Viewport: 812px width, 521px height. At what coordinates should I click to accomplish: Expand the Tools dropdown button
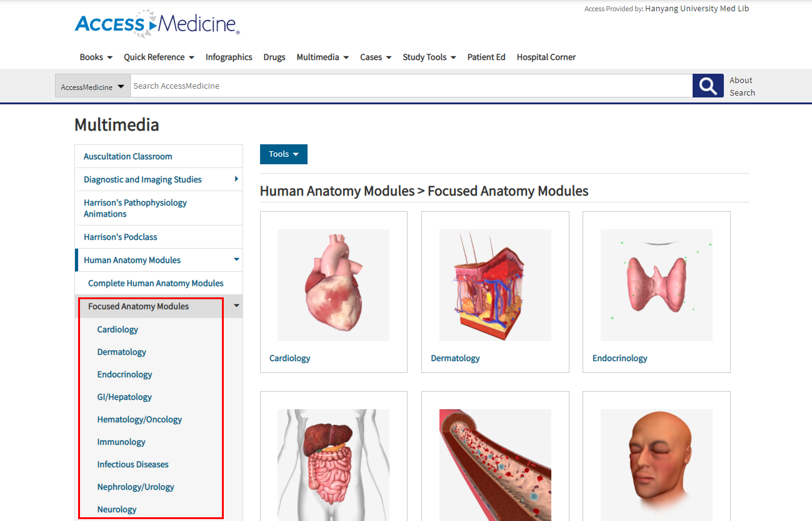pyautogui.click(x=283, y=154)
